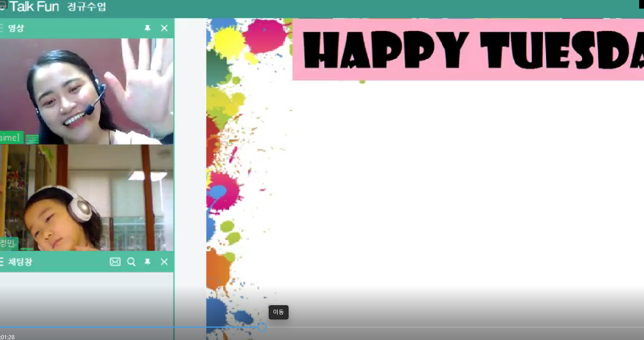Click the search magnifier icon in 채팅창
Screen dimensions: 644x340
pyautogui.click(x=131, y=262)
